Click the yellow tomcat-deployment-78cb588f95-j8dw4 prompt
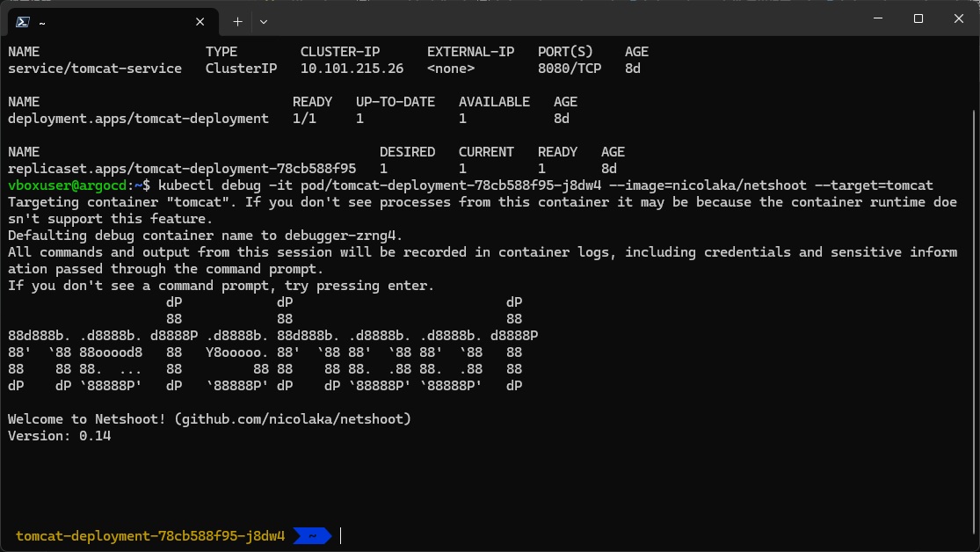 150,536
